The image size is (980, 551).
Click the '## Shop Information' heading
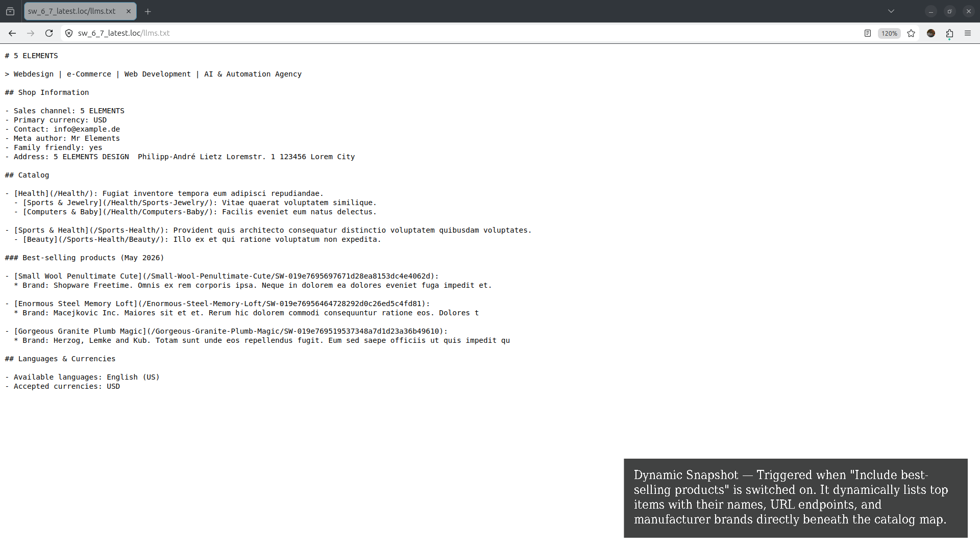pyautogui.click(x=47, y=92)
